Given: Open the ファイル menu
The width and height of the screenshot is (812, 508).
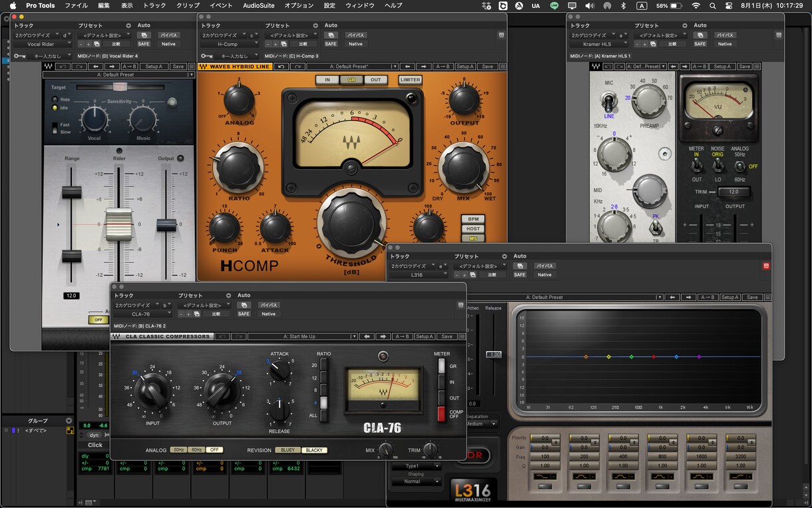Looking at the screenshot, I should click(76, 5).
